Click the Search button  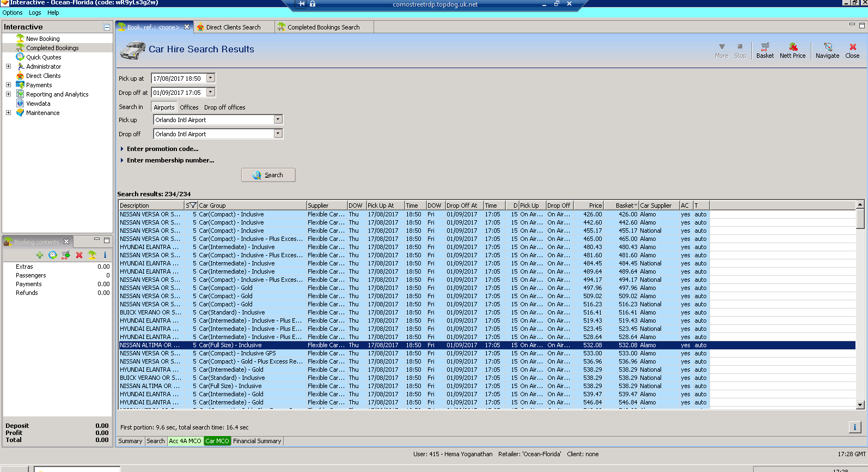tap(268, 175)
